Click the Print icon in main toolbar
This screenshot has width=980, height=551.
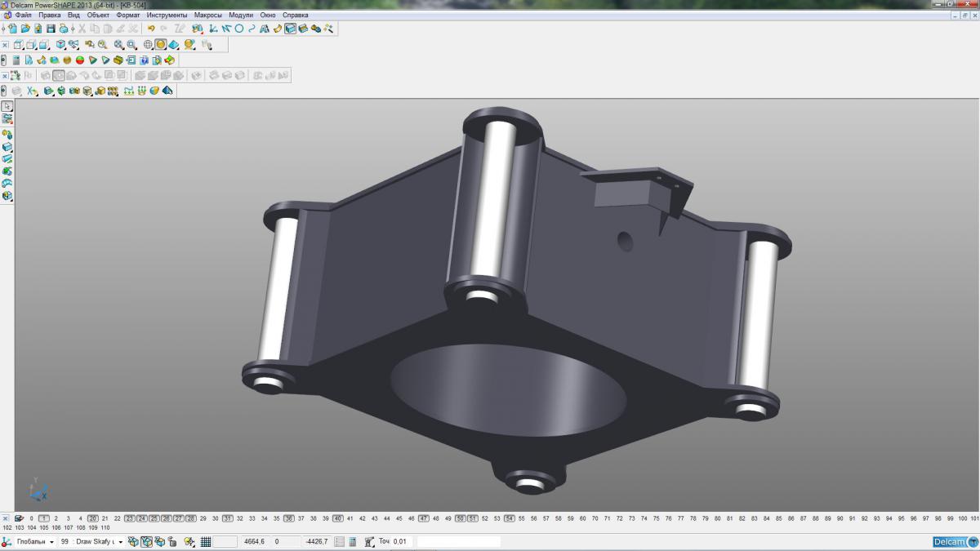click(64, 29)
